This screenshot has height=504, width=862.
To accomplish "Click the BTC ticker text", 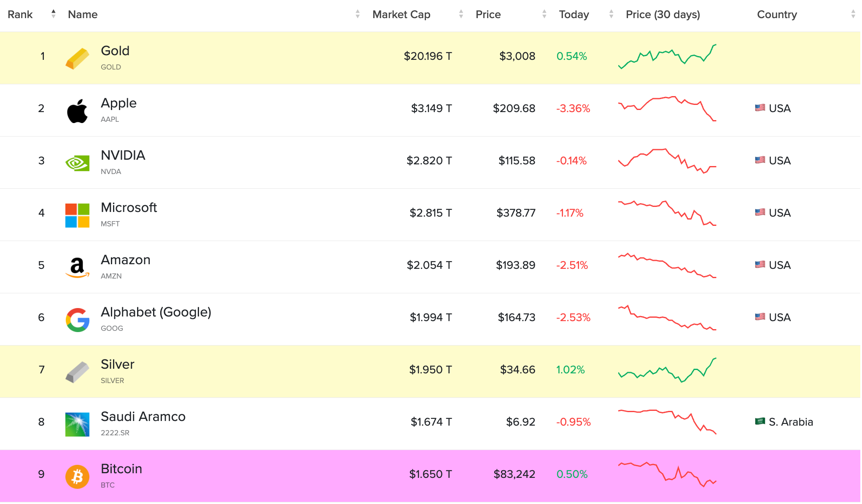I will point(108,485).
